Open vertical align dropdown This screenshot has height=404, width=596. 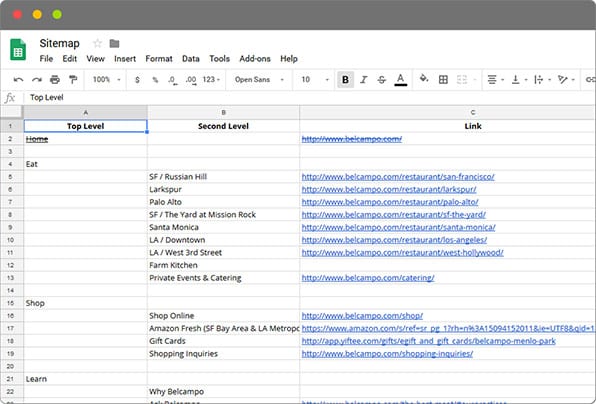click(519, 79)
